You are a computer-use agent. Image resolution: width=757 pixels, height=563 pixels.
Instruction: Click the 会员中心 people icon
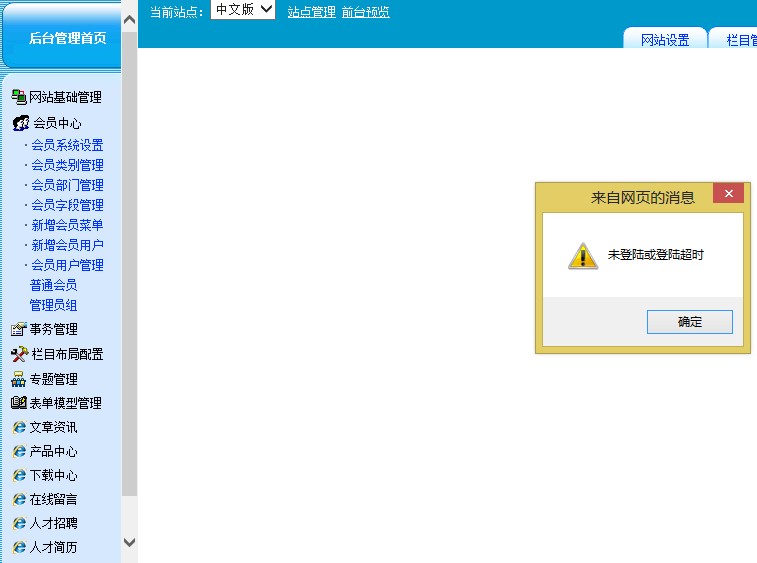click(x=20, y=123)
